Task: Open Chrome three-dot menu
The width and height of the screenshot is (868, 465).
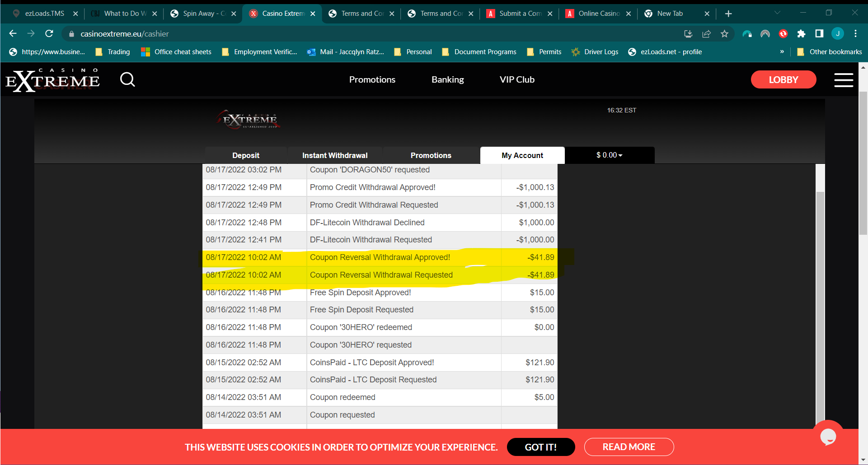Action: pos(855,34)
